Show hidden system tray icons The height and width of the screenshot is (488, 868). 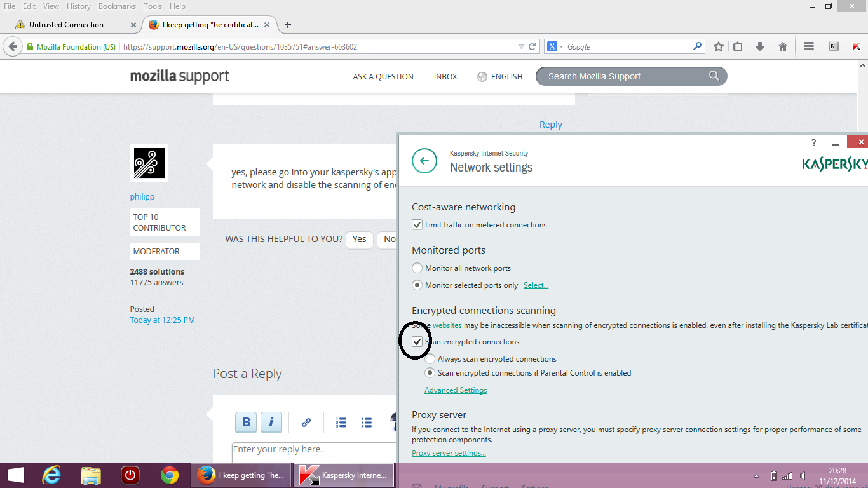pyautogui.click(x=756, y=476)
